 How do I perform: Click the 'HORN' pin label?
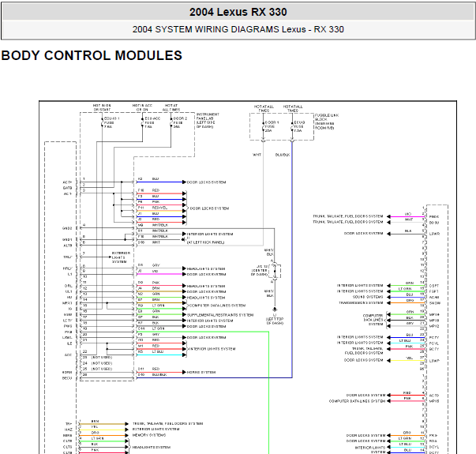tap(67, 372)
